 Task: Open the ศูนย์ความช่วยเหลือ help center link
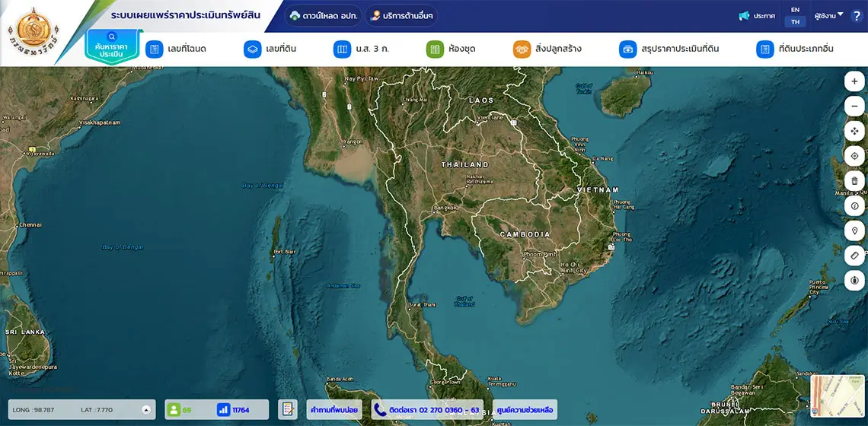(x=525, y=410)
